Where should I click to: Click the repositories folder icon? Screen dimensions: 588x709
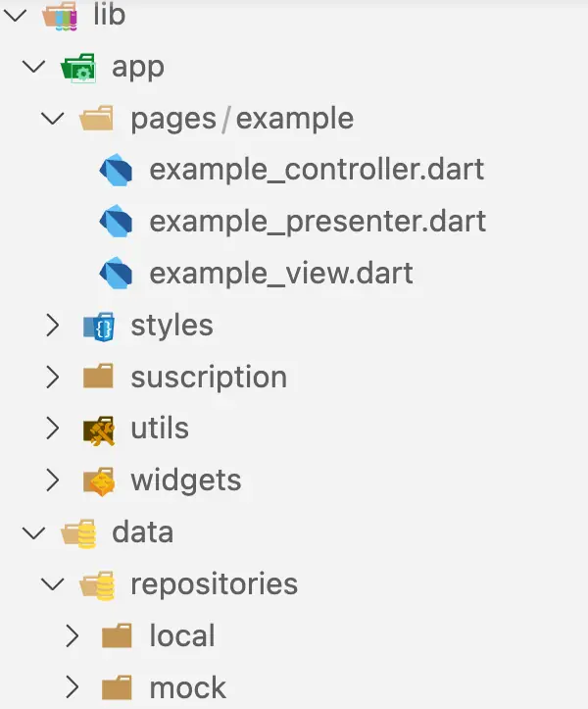point(98,584)
